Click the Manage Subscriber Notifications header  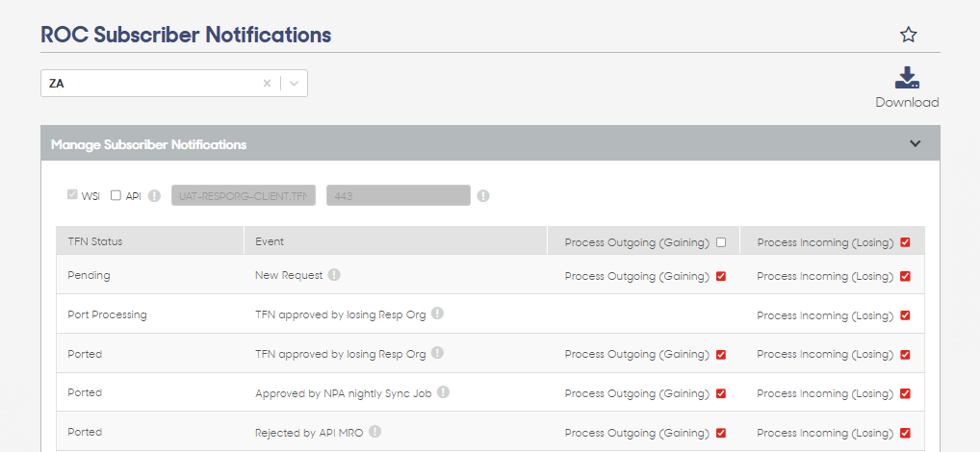click(x=491, y=143)
